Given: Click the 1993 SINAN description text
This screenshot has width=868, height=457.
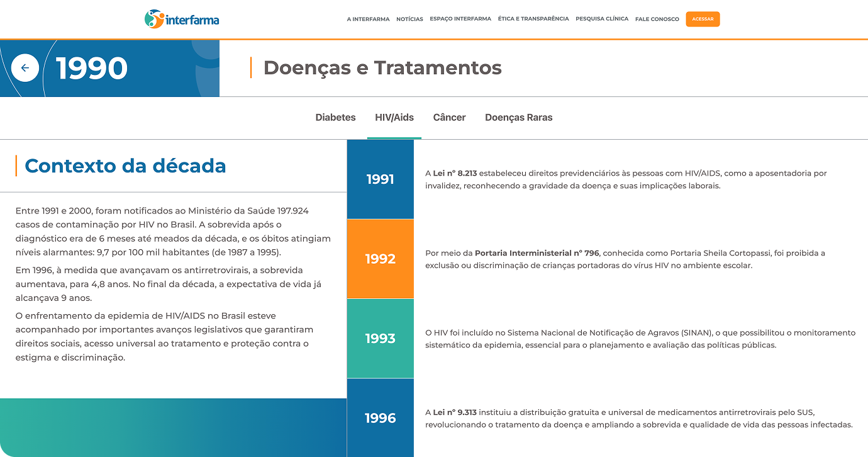Looking at the screenshot, I should coord(640,339).
